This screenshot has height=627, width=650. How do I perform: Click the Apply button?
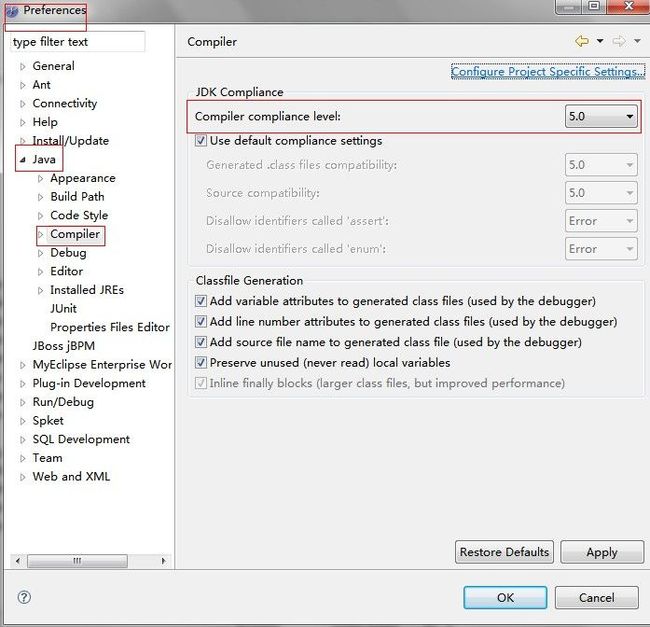coord(602,552)
